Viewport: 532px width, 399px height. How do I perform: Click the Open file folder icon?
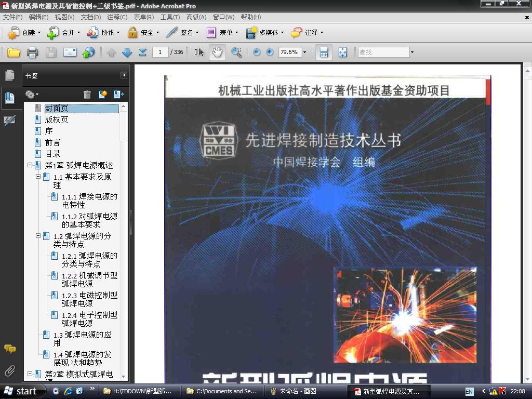click(14, 52)
